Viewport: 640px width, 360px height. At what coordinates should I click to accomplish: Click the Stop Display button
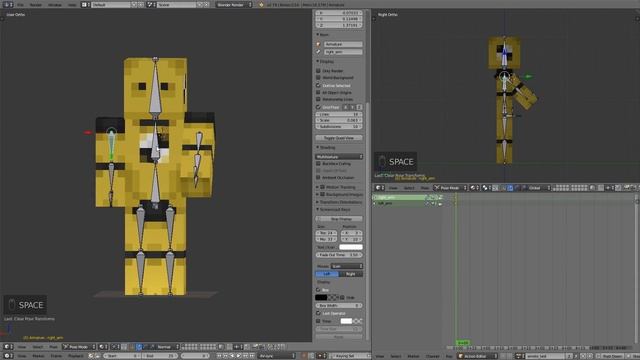[x=339, y=219]
